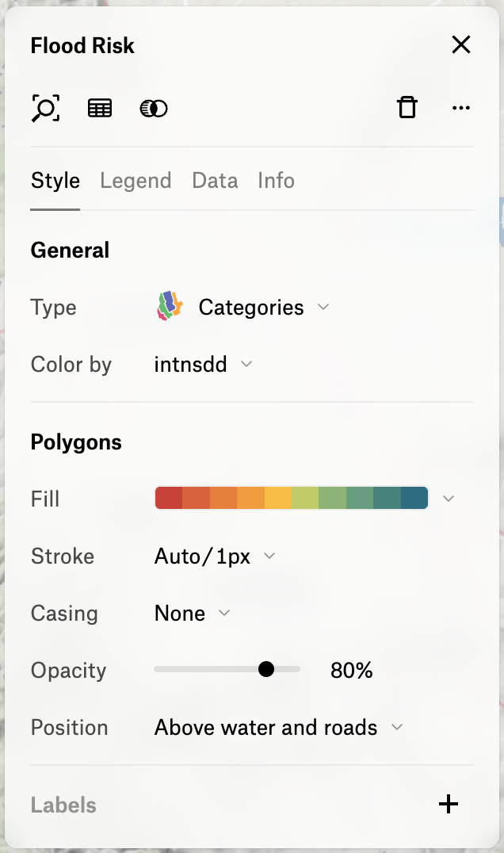Click the Categories type thumbnail icon
504x853 pixels.
[170, 306]
